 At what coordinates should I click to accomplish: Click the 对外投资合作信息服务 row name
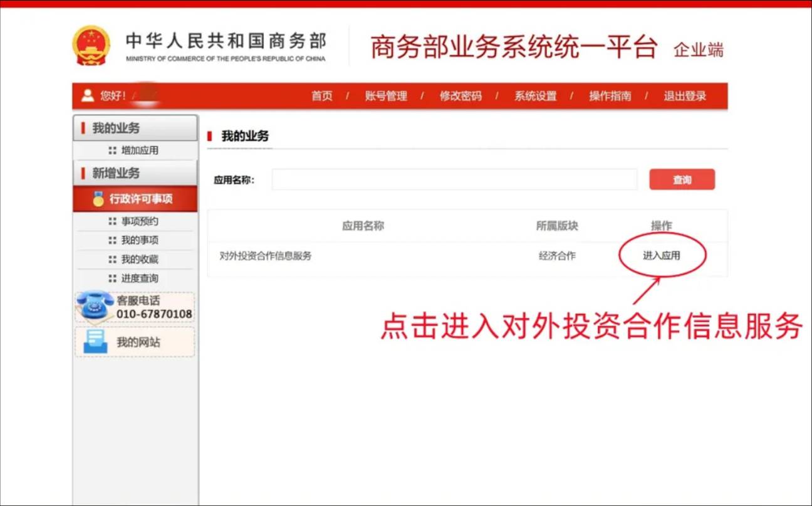coord(266,256)
